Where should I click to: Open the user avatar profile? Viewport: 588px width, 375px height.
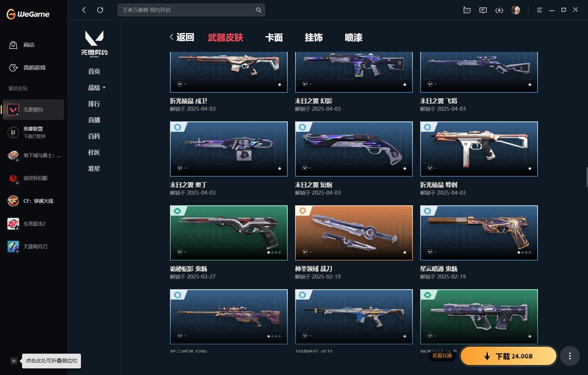516,10
